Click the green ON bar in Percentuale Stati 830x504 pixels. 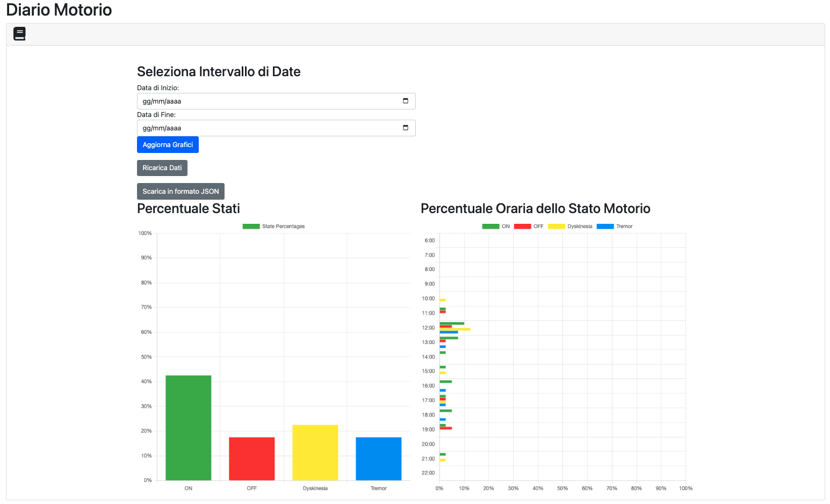click(189, 428)
